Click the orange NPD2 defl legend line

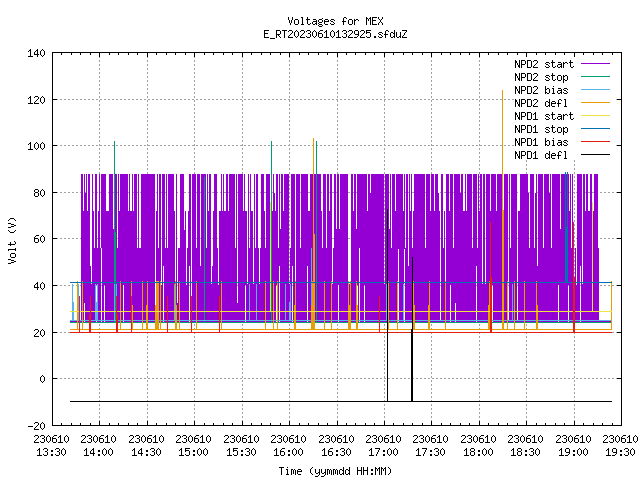point(595,103)
